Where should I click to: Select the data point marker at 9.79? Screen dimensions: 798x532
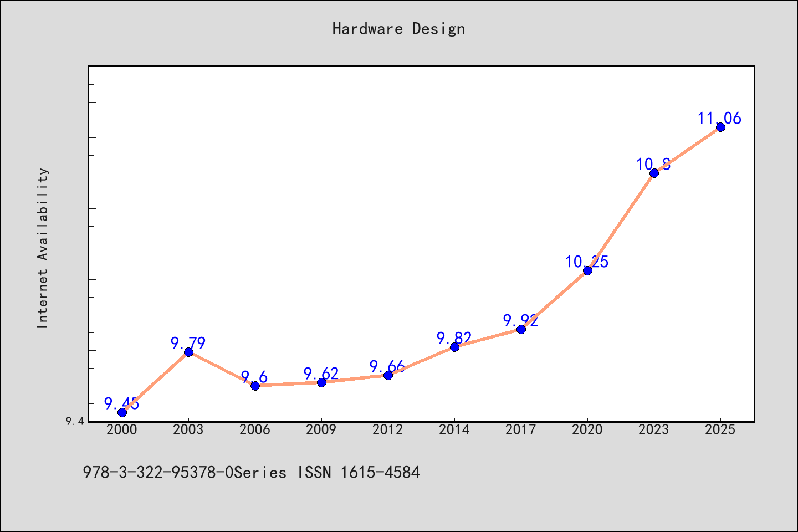(x=188, y=352)
